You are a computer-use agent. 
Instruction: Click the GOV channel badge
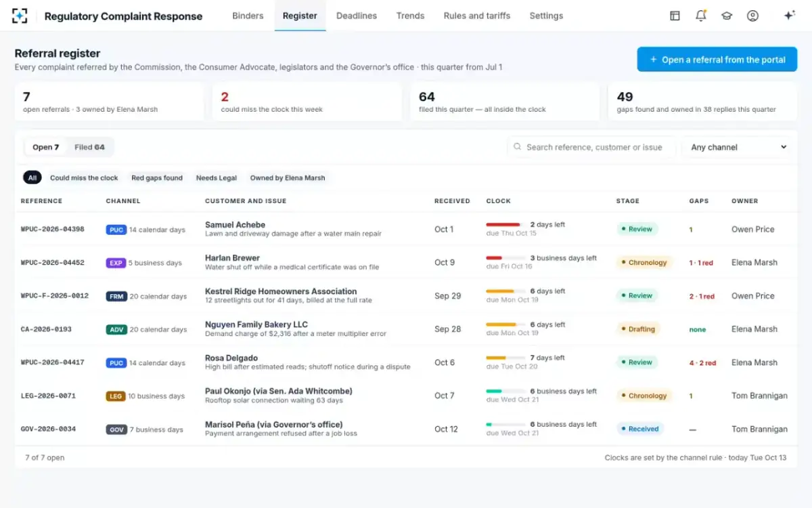click(116, 429)
